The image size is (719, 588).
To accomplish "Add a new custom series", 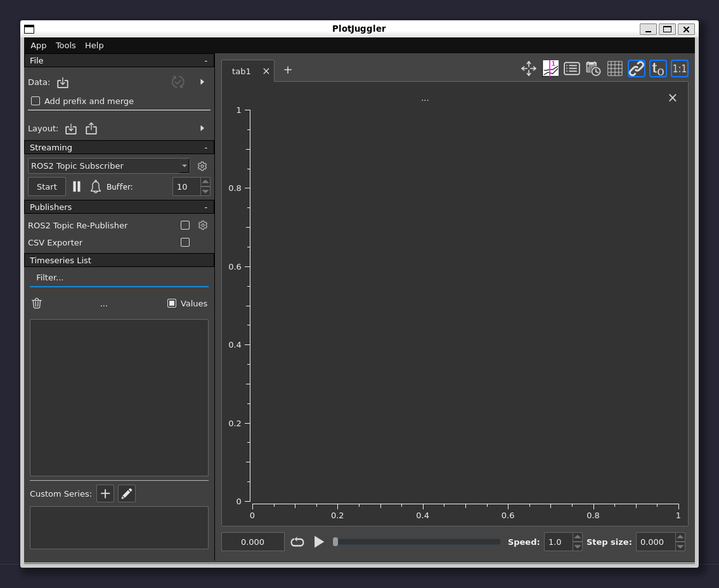I will click(x=105, y=493).
